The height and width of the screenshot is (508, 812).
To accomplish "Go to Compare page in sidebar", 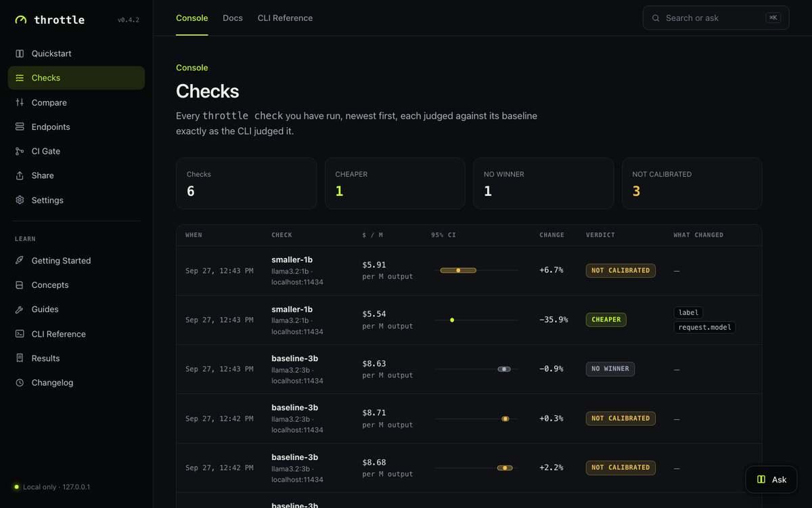I will pyautogui.click(x=76, y=102).
